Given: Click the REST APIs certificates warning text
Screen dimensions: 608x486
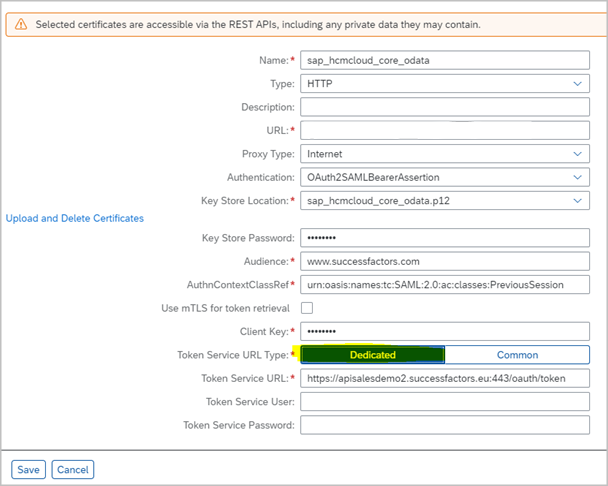Looking at the screenshot, I should pos(258,24).
